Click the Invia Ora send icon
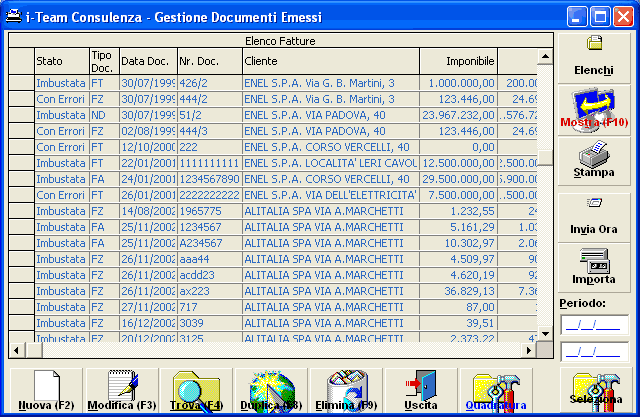640x418 pixels. [594, 202]
